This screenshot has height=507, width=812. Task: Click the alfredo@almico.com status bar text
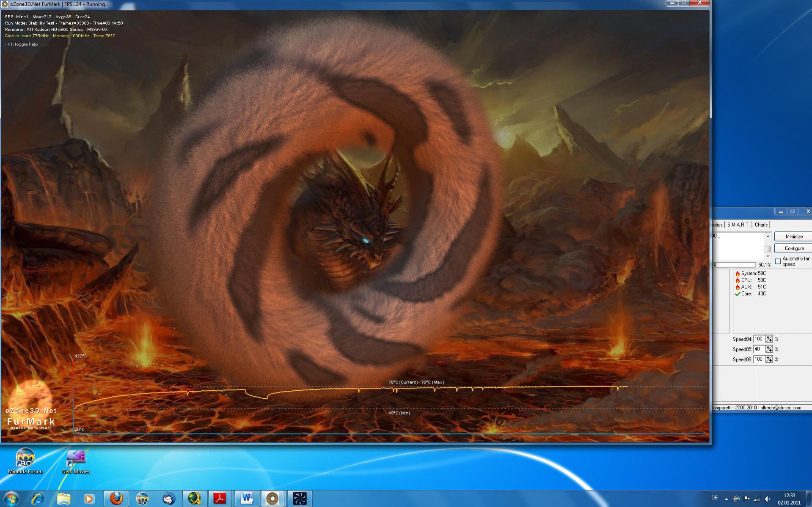781,408
